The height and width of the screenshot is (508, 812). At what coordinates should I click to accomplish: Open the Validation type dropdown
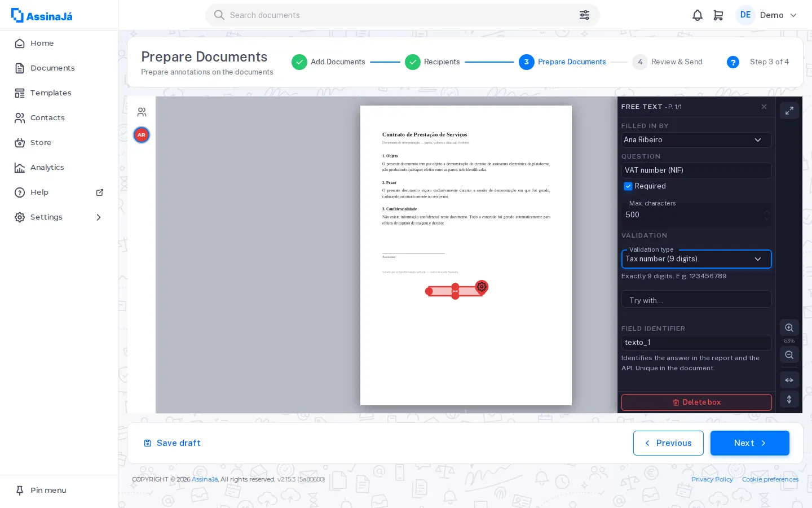(x=696, y=259)
